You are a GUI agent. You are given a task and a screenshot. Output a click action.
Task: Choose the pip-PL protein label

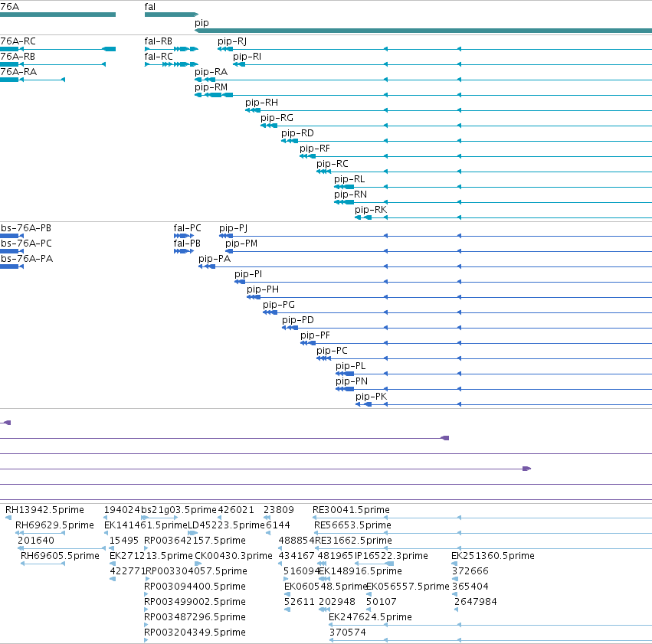(351, 367)
